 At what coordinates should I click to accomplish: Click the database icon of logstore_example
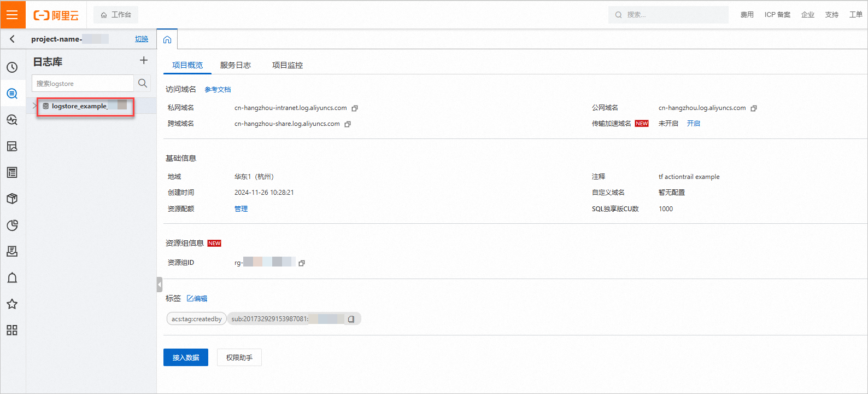point(46,106)
